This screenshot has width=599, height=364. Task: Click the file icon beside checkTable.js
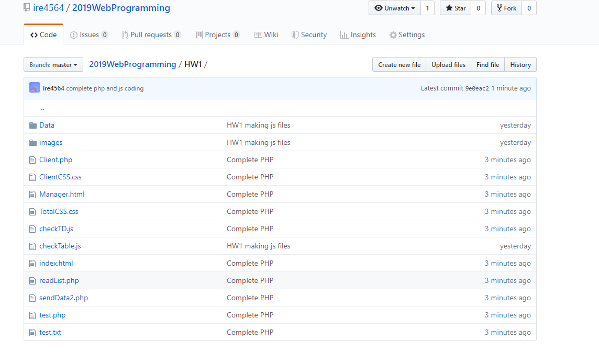tap(32, 246)
